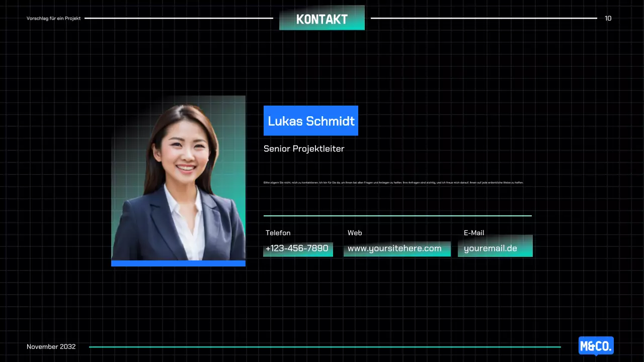Select the page number 10
Image resolution: width=644 pixels, height=362 pixels.
[x=608, y=19]
